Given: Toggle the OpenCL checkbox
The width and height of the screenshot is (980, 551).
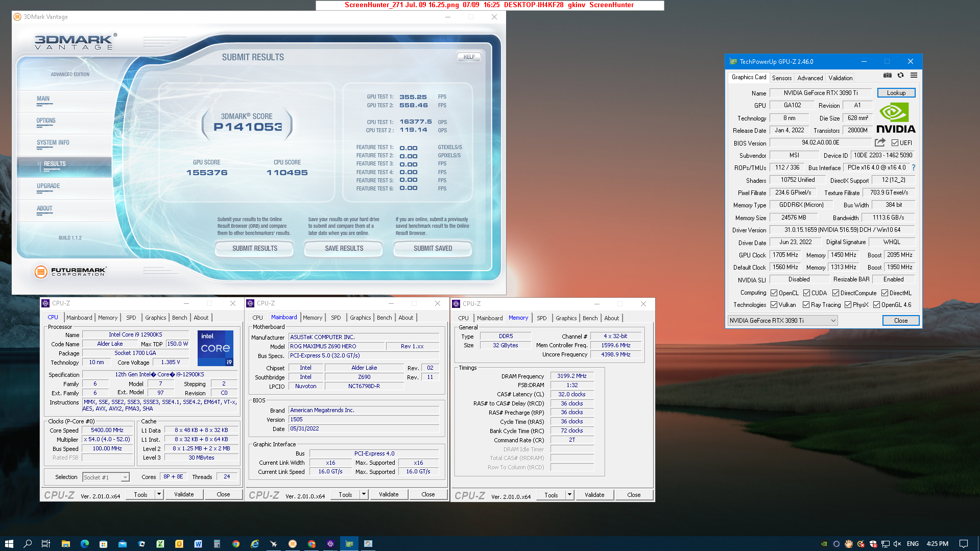Looking at the screenshot, I should (774, 293).
